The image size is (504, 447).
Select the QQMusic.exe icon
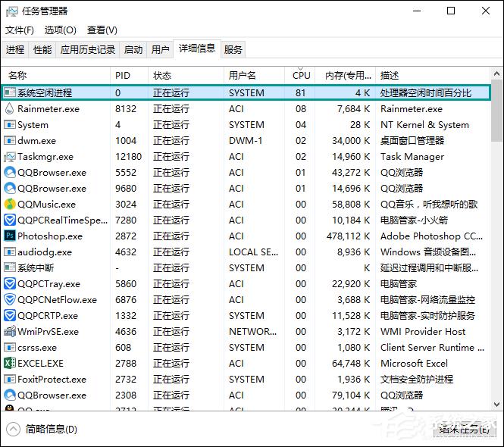10,205
